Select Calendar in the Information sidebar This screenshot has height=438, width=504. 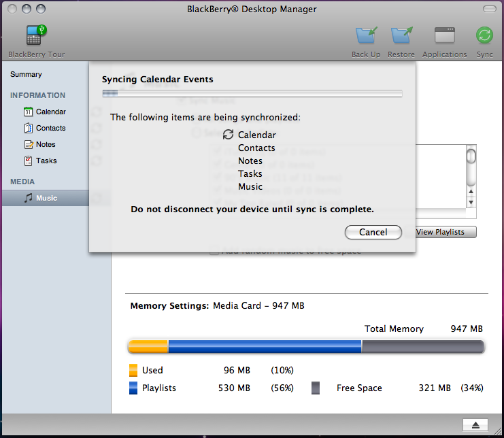[50, 112]
